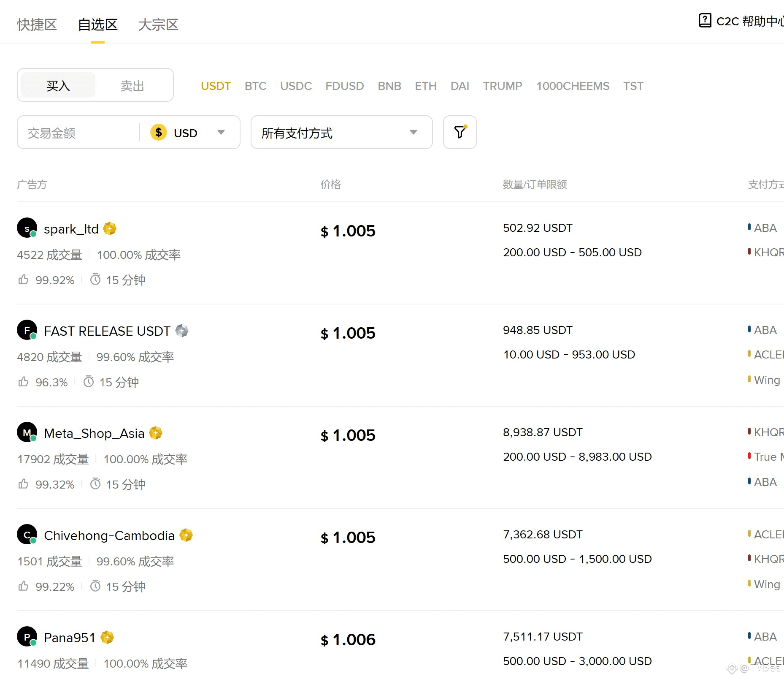Switch to the 卖出 (Sell) mode
The width and height of the screenshot is (784, 679).
point(132,86)
